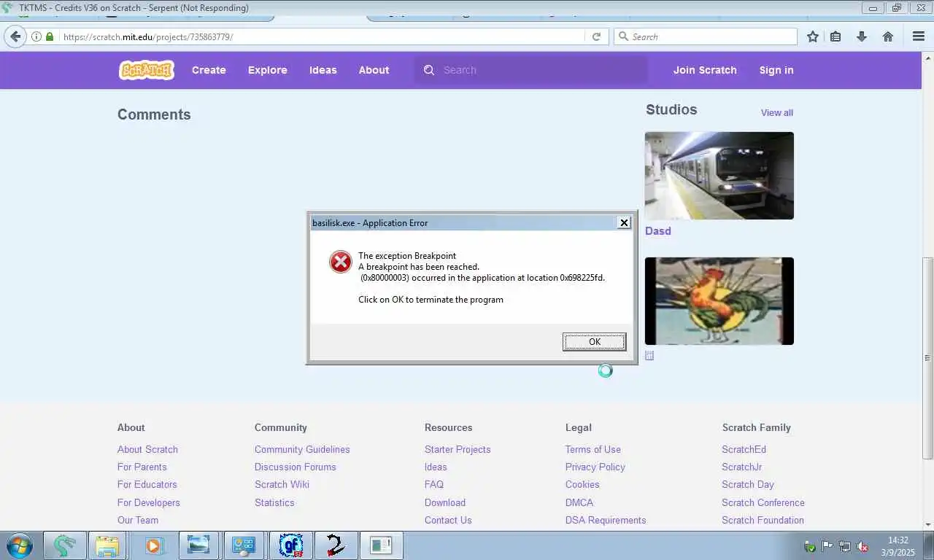Image resolution: width=934 pixels, height=560 pixels.
Task: Open Starter Projects link
Action: click(x=458, y=450)
